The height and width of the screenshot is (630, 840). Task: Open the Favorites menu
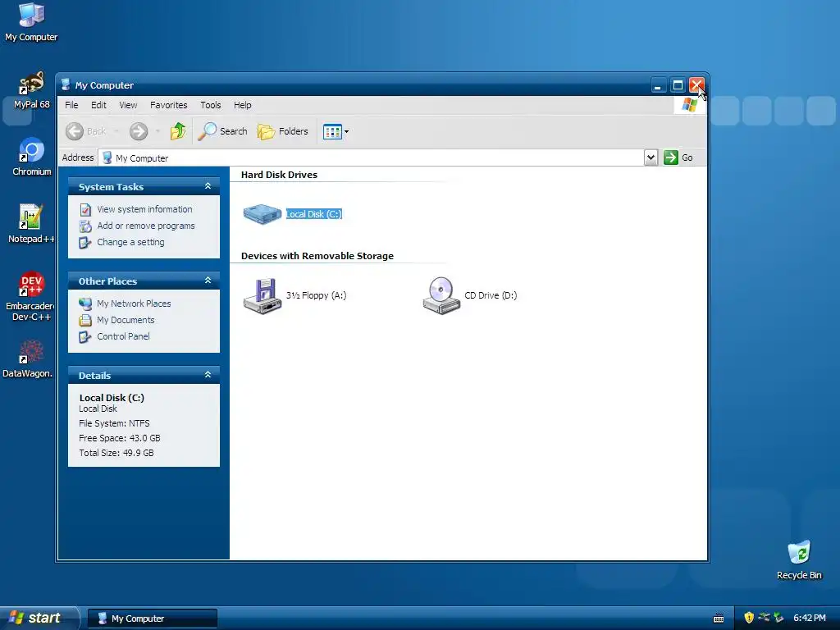tap(169, 105)
